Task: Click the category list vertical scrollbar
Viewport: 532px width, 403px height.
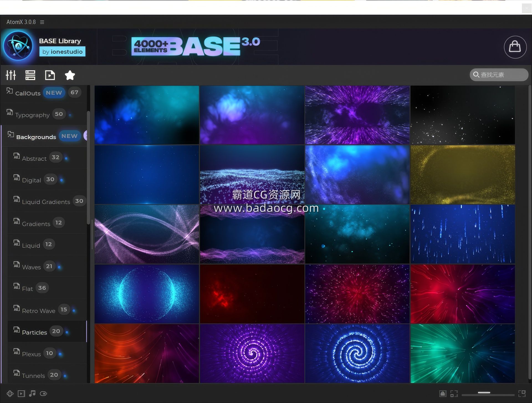Action: [x=88, y=168]
